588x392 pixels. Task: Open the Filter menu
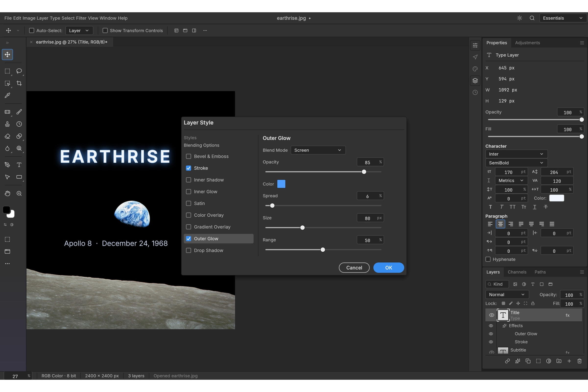pyautogui.click(x=81, y=18)
